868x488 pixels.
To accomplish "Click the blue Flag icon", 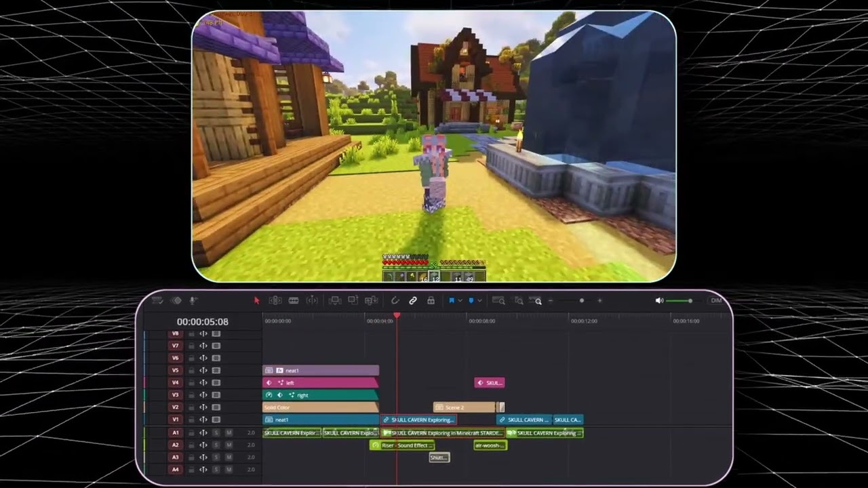I will click(x=452, y=300).
